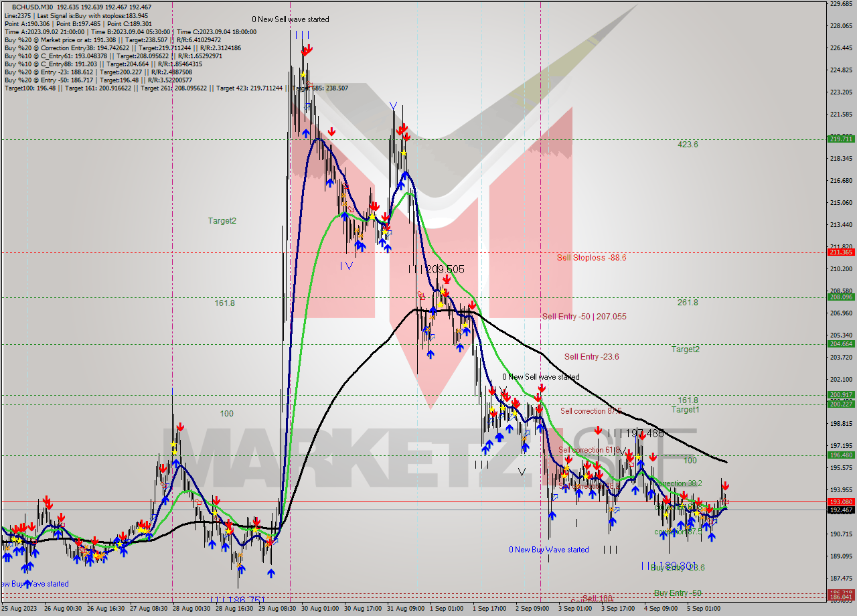Click the 'Sell correction 87.5' label
Viewport: 857px width, 616px height.
pos(591,411)
